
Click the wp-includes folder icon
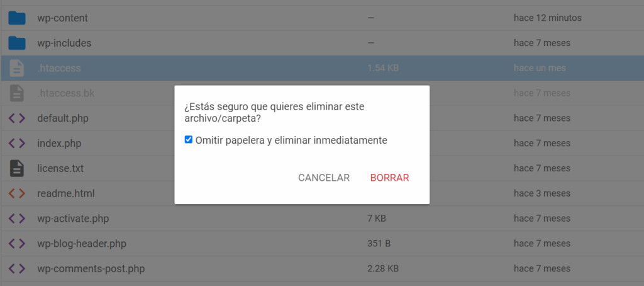coord(17,43)
